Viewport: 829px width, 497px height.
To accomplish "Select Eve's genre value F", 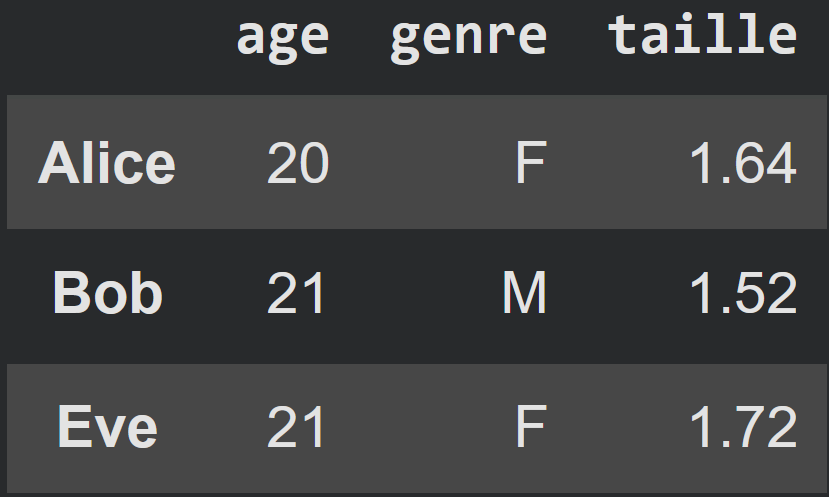I will (530, 428).
